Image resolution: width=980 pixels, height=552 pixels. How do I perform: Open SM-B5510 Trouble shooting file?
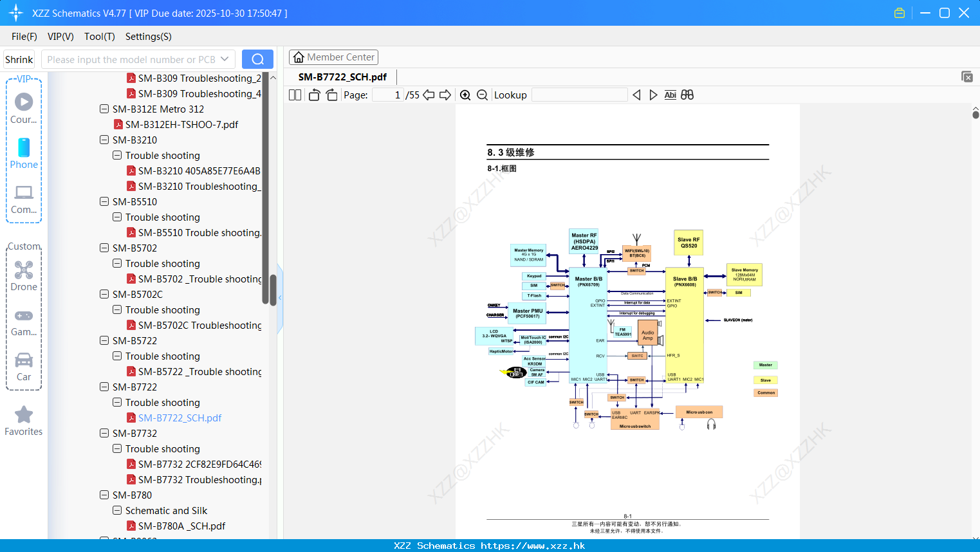[194, 232]
